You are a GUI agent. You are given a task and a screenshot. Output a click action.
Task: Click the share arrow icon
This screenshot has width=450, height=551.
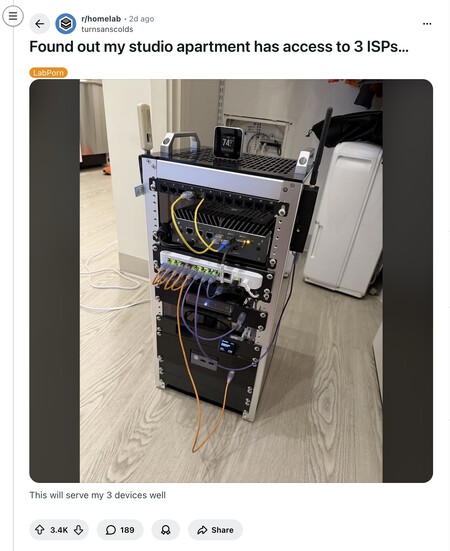coord(202,530)
